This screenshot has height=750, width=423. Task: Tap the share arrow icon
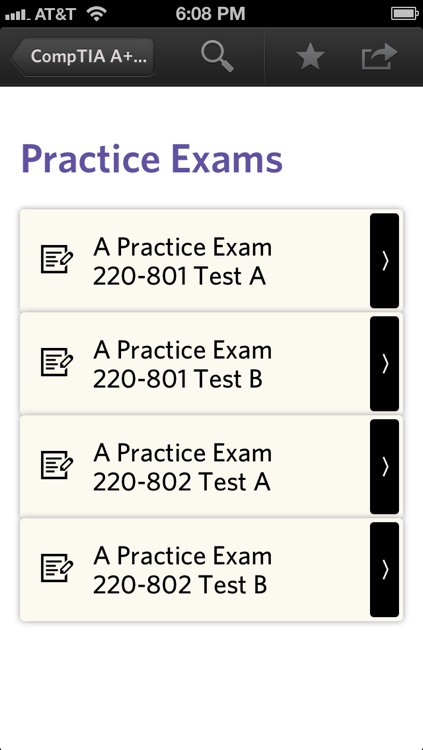pyautogui.click(x=379, y=57)
